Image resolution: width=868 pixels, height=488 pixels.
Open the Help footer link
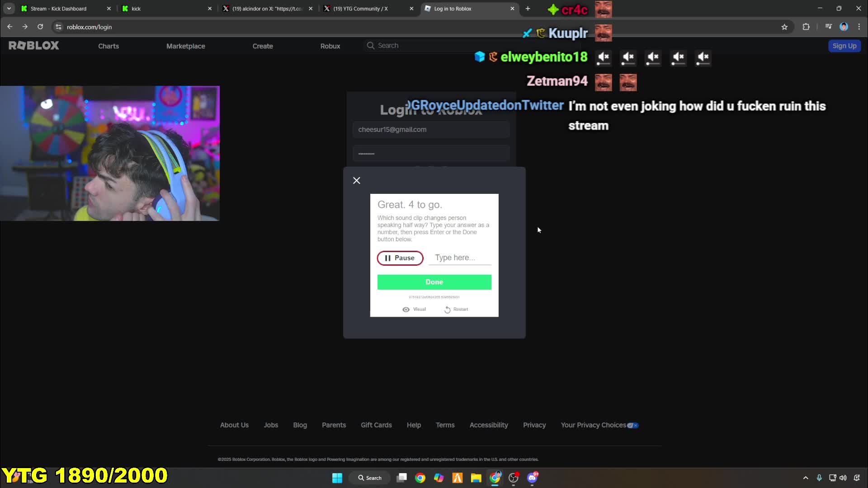coord(414,425)
